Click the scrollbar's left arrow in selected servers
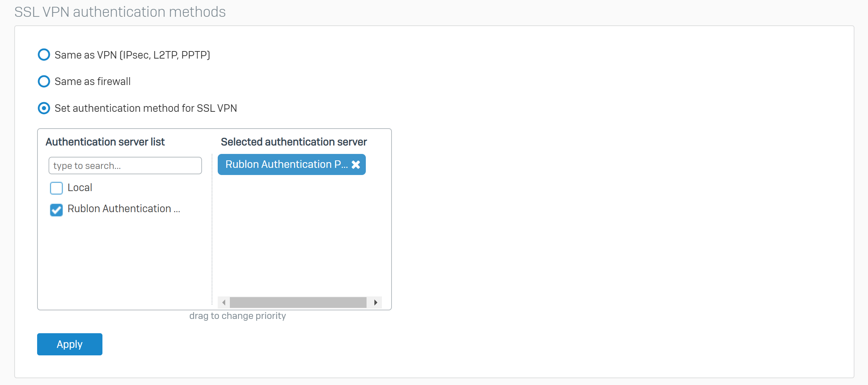The height and width of the screenshot is (385, 868). tap(224, 302)
